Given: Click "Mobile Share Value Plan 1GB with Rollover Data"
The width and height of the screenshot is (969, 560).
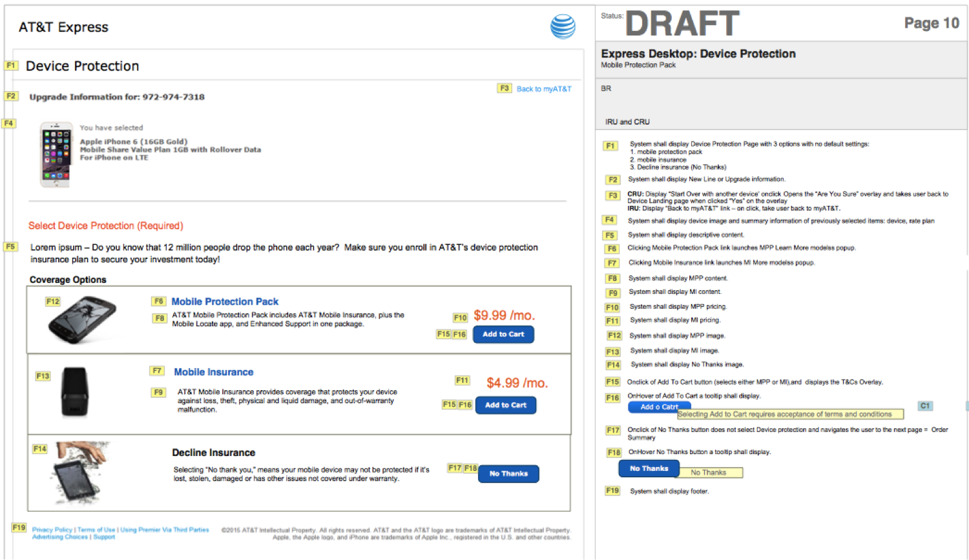Looking at the screenshot, I should point(171,149).
